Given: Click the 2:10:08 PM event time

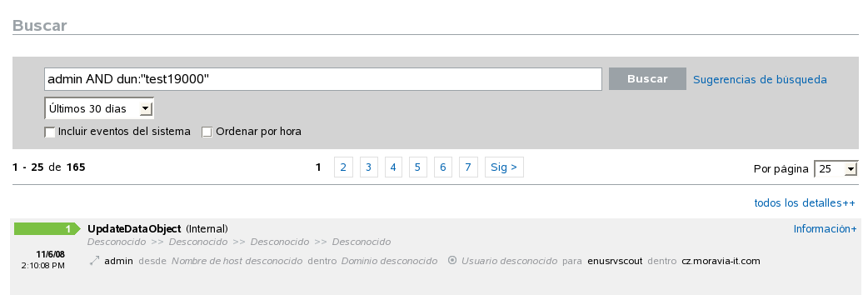Looking at the screenshot, I should (x=43, y=266).
